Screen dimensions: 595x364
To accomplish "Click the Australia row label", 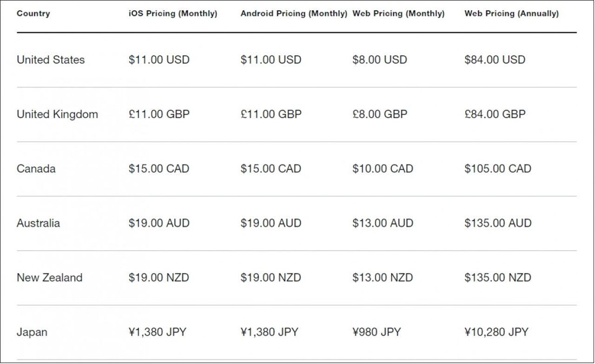I will point(38,223).
